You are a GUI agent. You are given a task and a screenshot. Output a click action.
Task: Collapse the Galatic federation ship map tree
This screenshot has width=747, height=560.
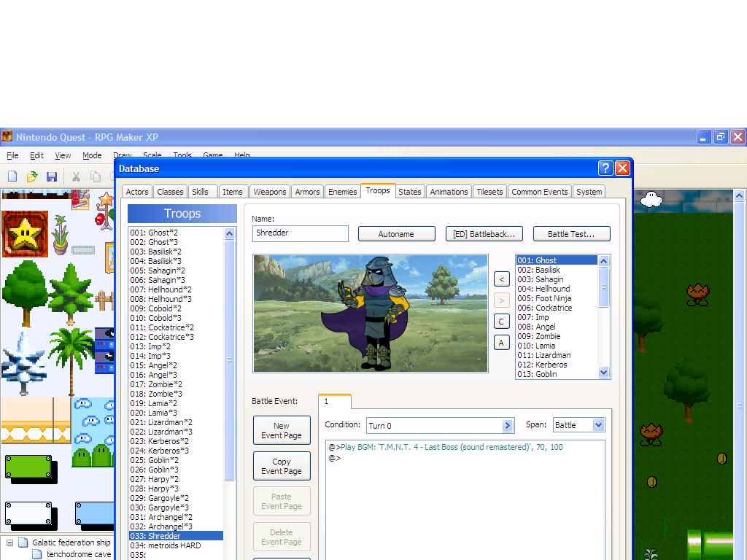coord(9,542)
